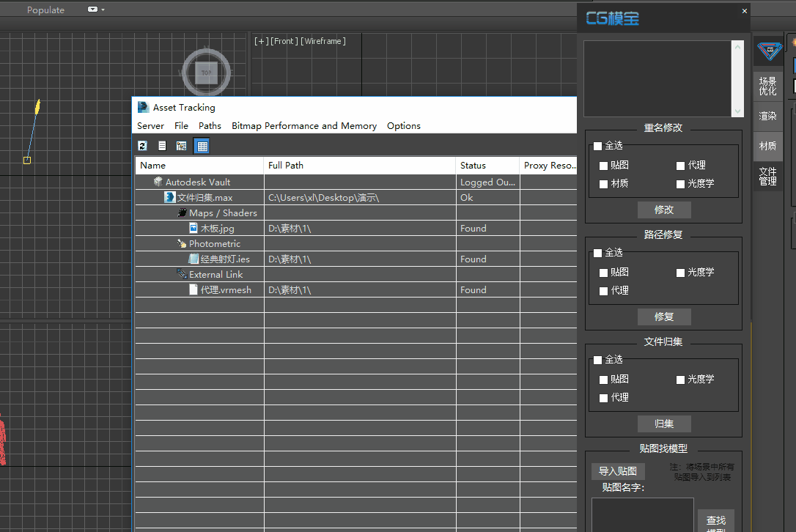Select the tree view icon in Asset Tracking
Image resolution: width=796 pixels, height=532 pixels.
(x=181, y=146)
